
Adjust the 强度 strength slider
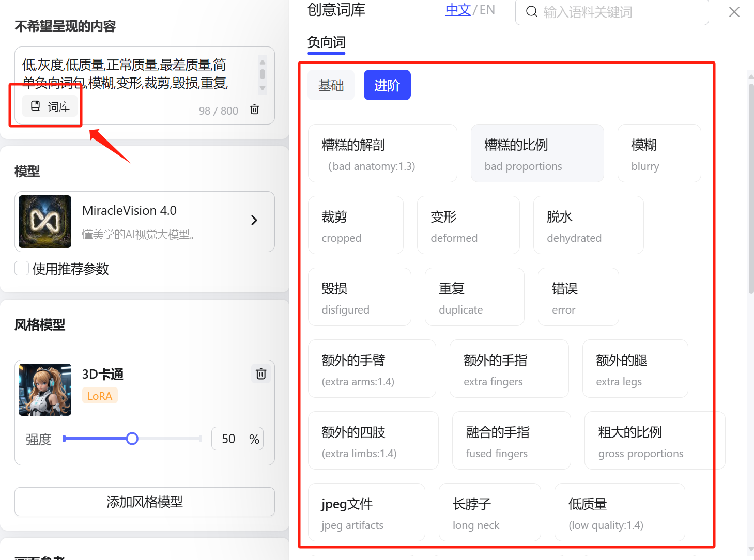tap(132, 438)
